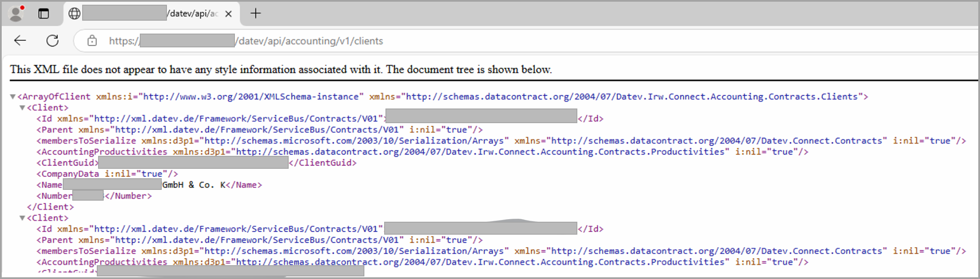Screen dimensions: 980x279
Task: View site information via lock icon
Action: 92,41
